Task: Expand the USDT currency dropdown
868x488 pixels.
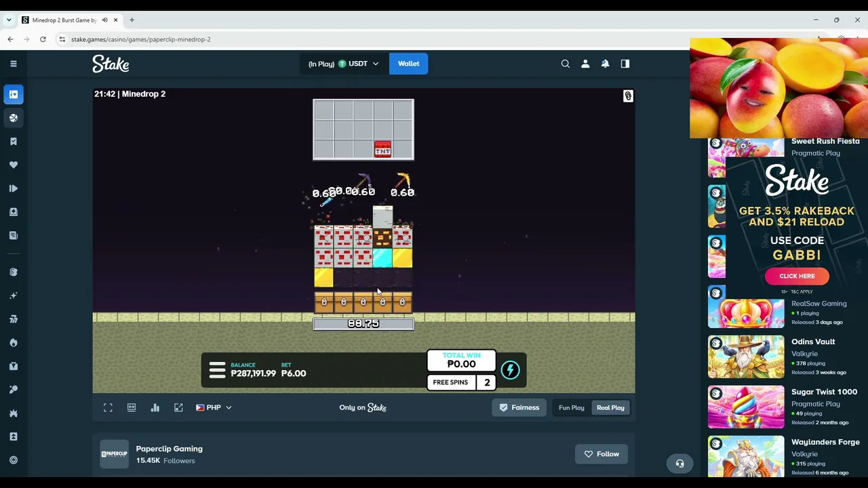Action: point(344,64)
